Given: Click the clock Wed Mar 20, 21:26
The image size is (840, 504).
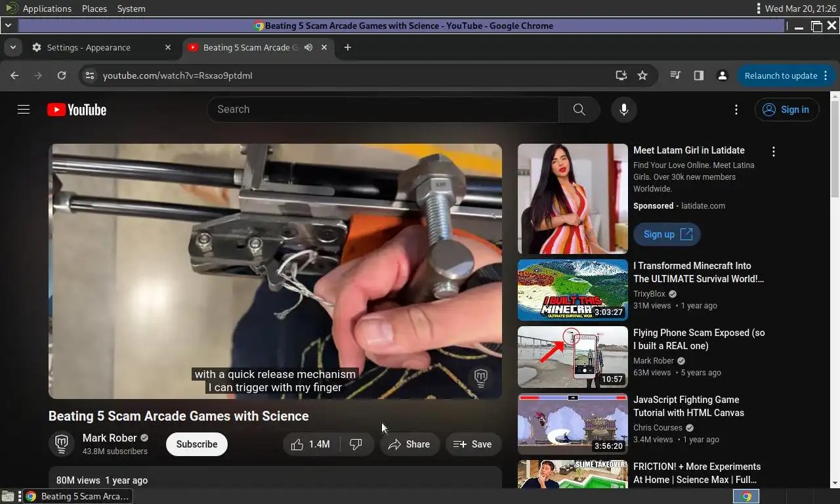Looking at the screenshot, I should (801, 9).
